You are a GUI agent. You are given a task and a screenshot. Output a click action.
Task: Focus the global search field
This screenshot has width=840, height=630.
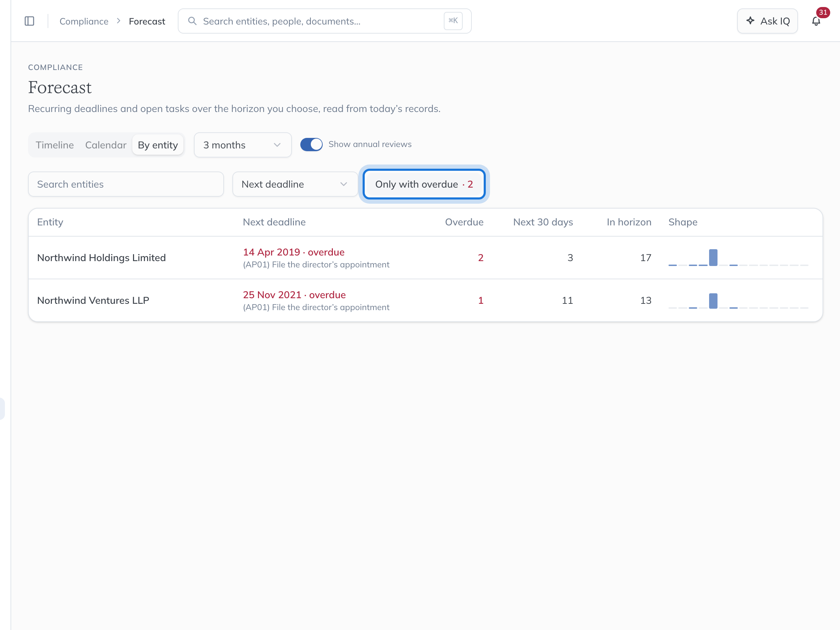(x=324, y=21)
